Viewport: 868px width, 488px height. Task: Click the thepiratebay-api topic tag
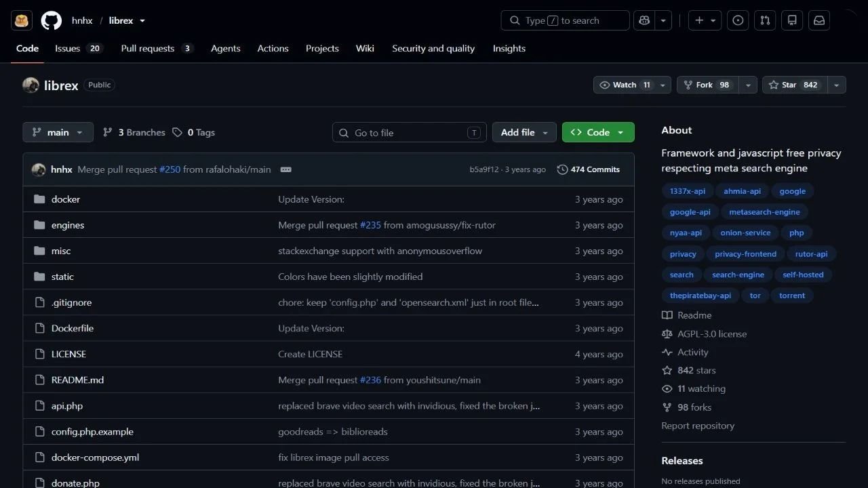coord(701,296)
